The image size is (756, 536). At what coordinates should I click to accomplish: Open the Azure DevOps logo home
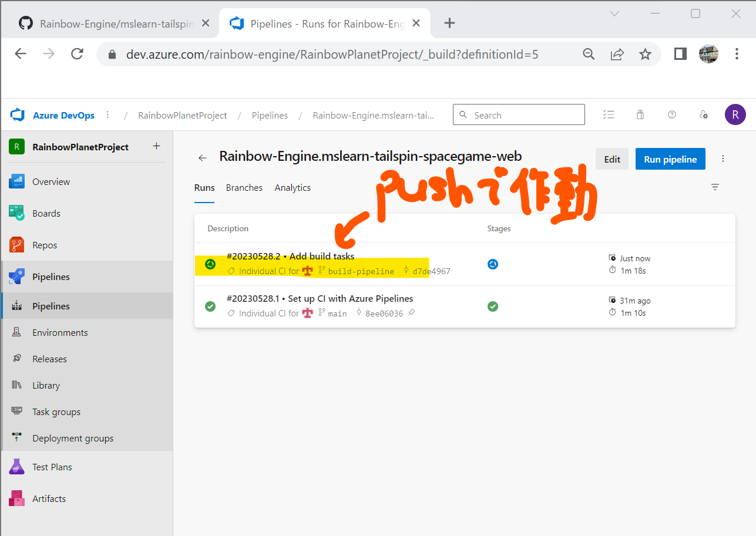pyautogui.click(x=17, y=115)
